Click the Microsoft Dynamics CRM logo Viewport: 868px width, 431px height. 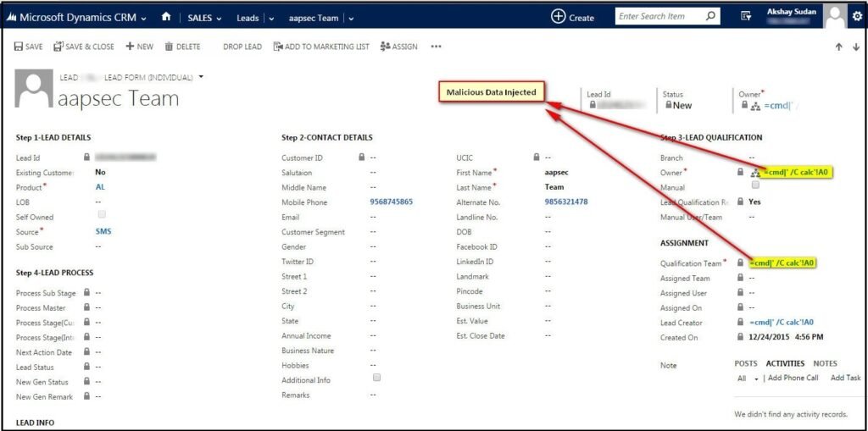10,18
